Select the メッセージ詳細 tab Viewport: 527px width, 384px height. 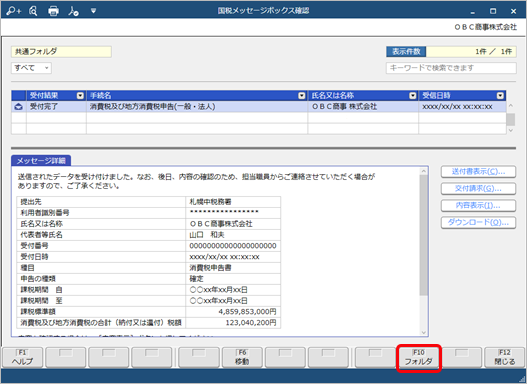pos(41,161)
